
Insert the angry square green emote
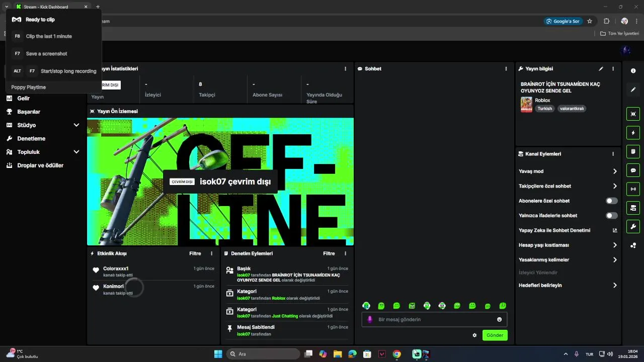coord(412,306)
